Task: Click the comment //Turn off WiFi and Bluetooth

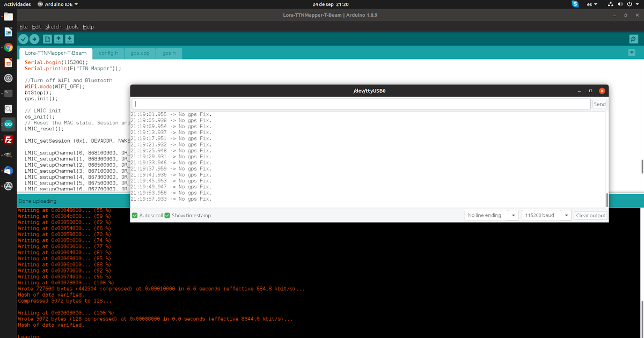Action: click(69, 80)
